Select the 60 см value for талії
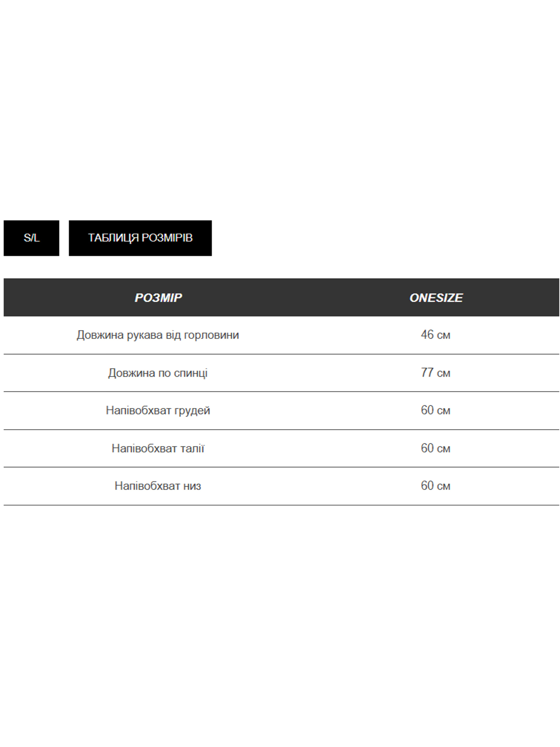This screenshot has width=560, height=747. tap(436, 448)
